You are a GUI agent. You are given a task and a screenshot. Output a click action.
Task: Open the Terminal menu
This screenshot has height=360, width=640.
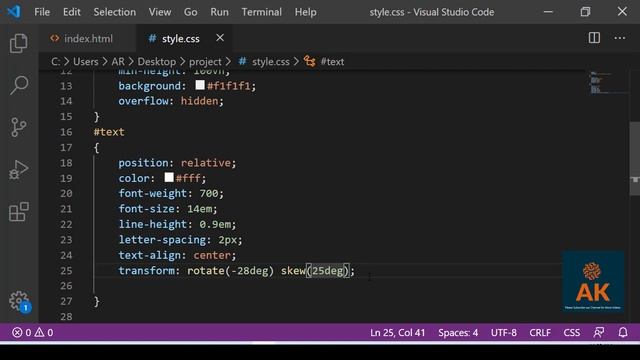pos(262,12)
